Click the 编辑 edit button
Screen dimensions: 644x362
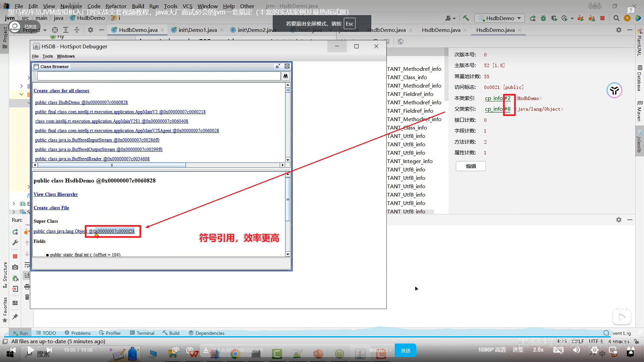pos(471,166)
